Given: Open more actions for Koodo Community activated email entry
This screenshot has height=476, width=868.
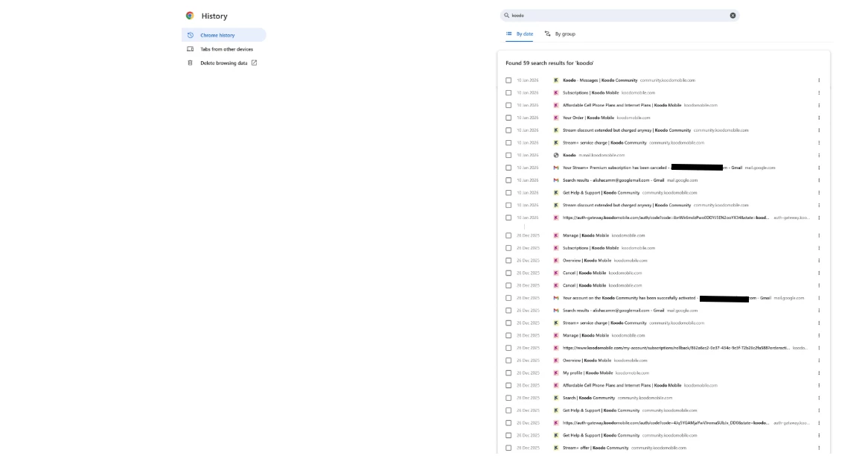Looking at the screenshot, I should coord(819,298).
